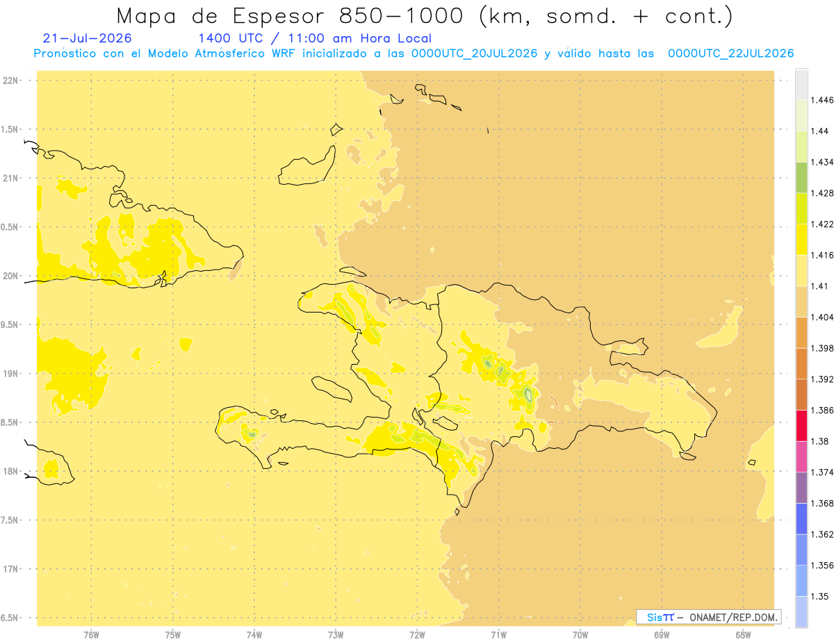
Task: Click the '22N' latitude axis label
Action: click(12, 80)
